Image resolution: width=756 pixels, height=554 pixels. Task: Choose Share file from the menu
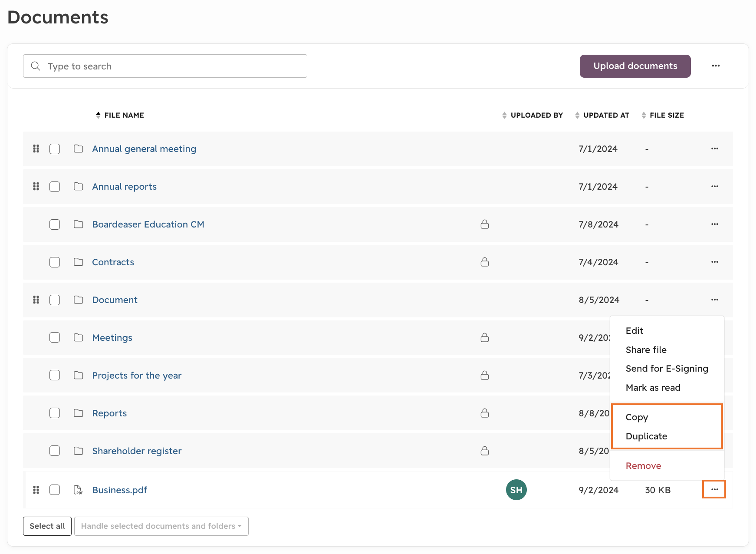point(646,350)
